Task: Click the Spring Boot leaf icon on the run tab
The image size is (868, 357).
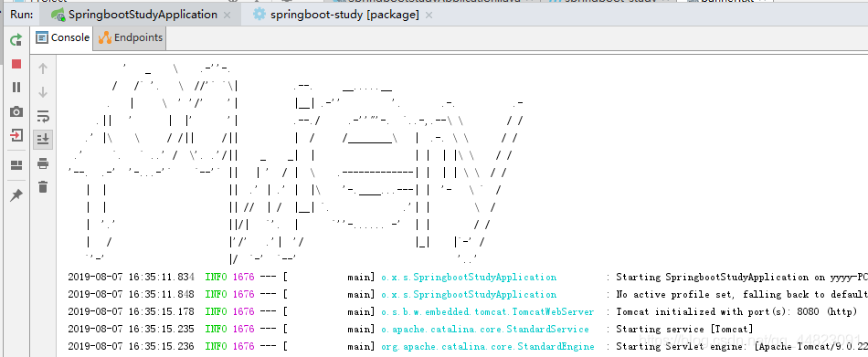Action: [58, 15]
